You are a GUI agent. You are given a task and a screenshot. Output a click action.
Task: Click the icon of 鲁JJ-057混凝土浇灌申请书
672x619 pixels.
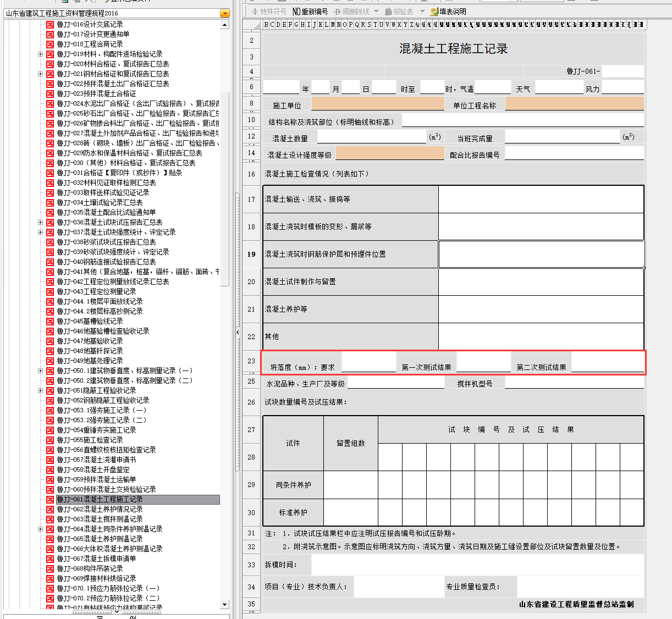pos(50,460)
